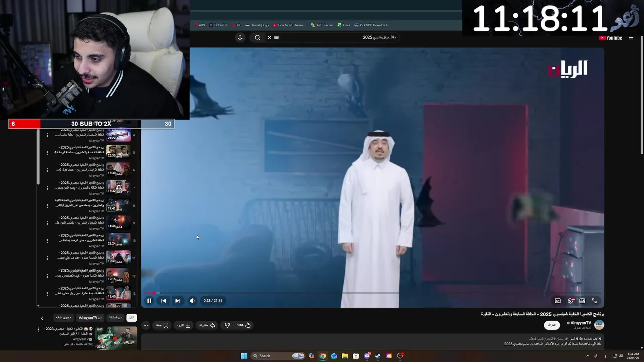644x362 pixels.
Task: Select the related content filter chip
Action: [x=63, y=317]
